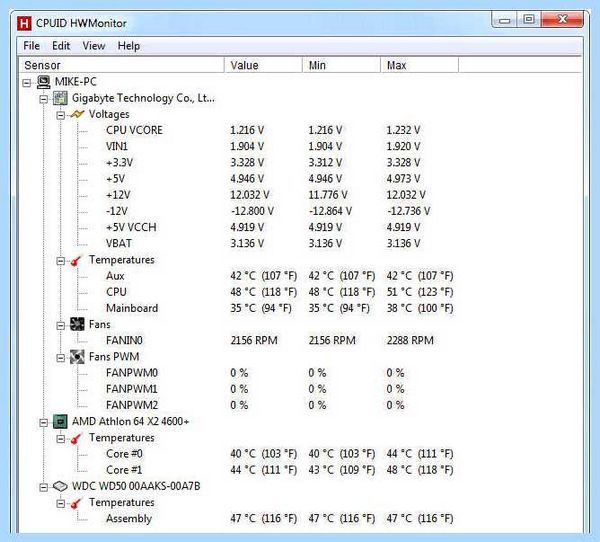This screenshot has height=542, width=600.
Task: Collapse the Athlon Temperatures group
Action: pos(60,439)
